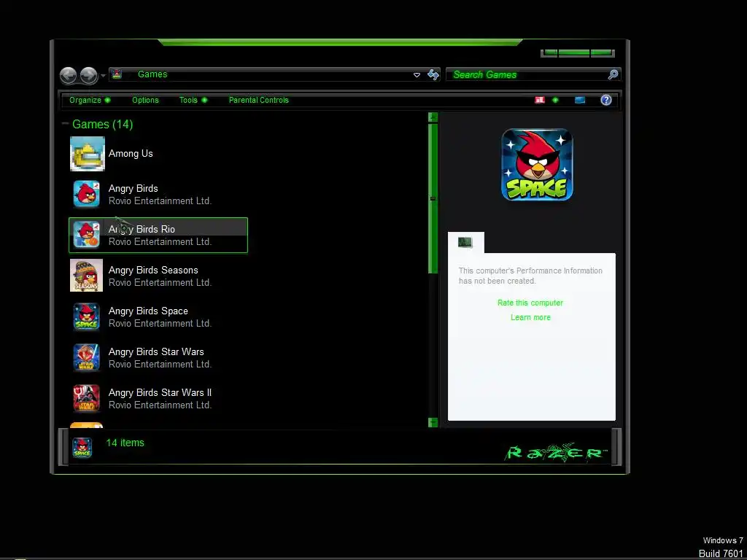Refresh the Games folder view
The width and height of the screenshot is (747, 560).
click(x=433, y=75)
